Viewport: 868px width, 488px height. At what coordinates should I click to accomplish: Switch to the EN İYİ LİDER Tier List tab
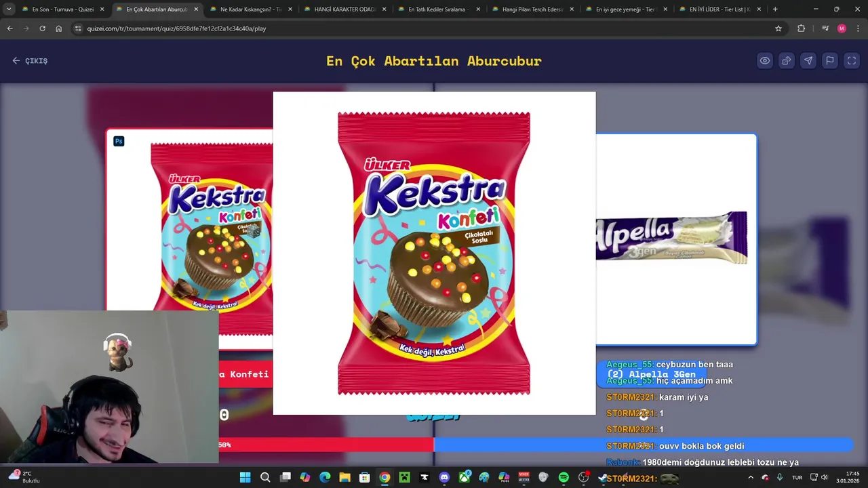click(x=719, y=9)
